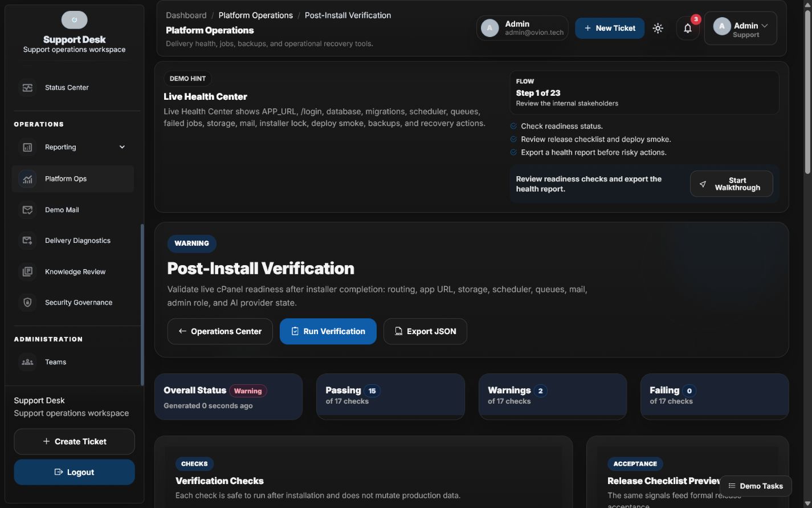The width and height of the screenshot is (812, 508).
Task: Open Demo Mail envelope icon
Action: click(x=27, y=210)
